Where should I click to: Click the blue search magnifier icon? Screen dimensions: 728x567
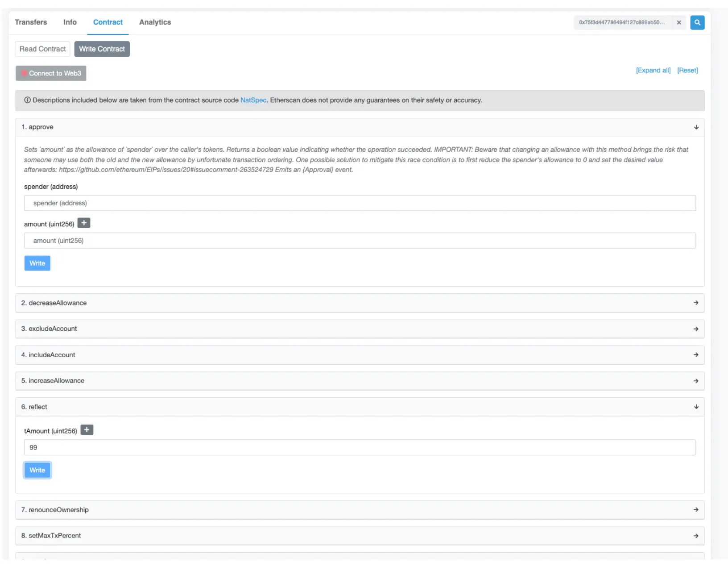[x=697, y=22]
